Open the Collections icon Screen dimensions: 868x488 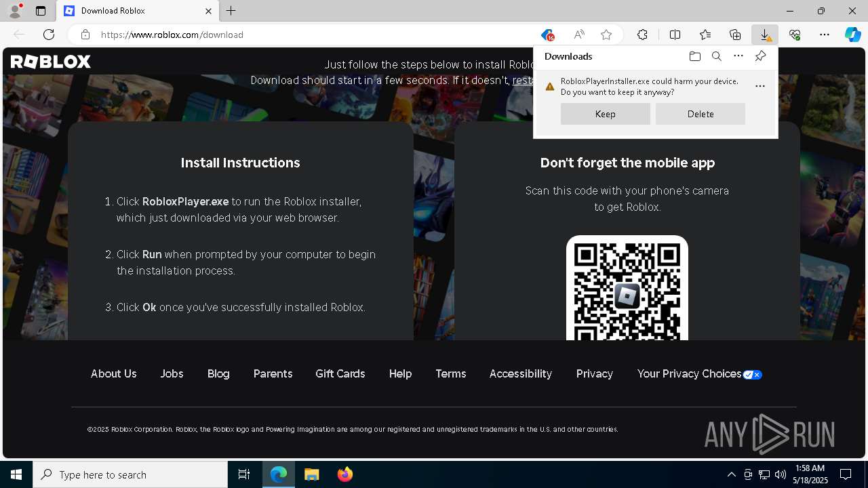(735, 35)
